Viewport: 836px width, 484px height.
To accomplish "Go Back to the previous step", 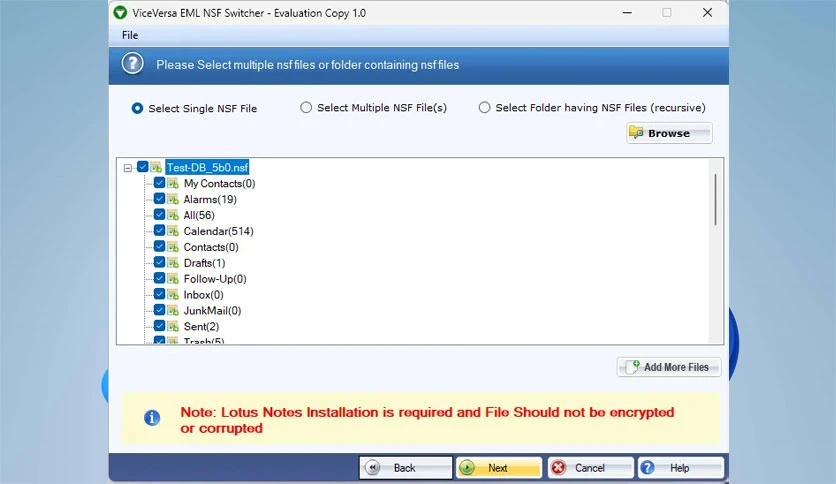I will point(405,468).
